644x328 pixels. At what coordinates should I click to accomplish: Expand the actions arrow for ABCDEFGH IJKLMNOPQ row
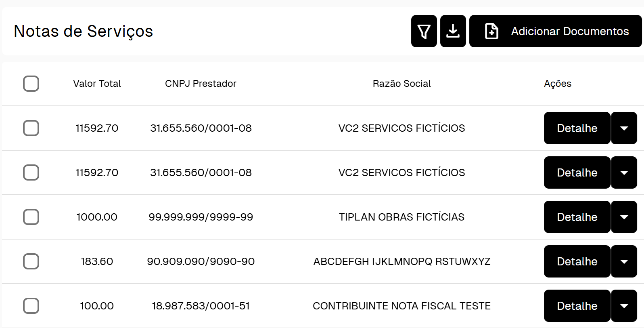(x=624, y=261)
